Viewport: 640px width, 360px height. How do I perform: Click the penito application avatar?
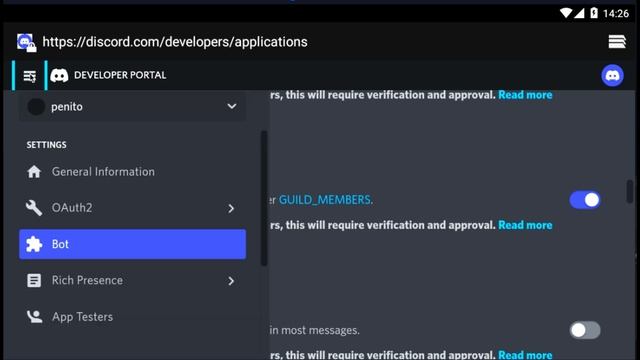pos(36,107)
